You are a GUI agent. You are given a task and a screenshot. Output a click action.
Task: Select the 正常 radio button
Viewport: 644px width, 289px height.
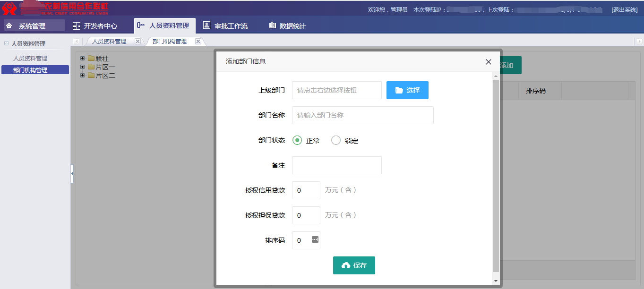click(297, 140)
